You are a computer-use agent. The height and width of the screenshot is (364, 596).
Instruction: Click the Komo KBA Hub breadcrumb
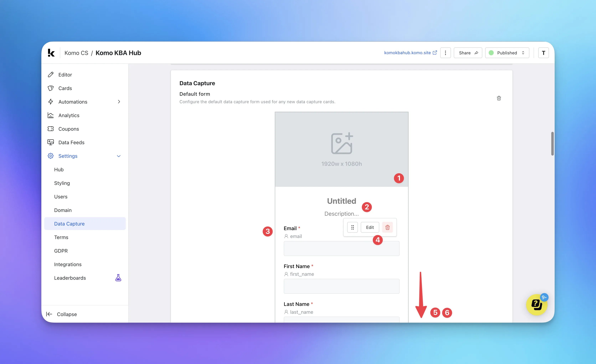pyautogui.click(x=118, y=53)
